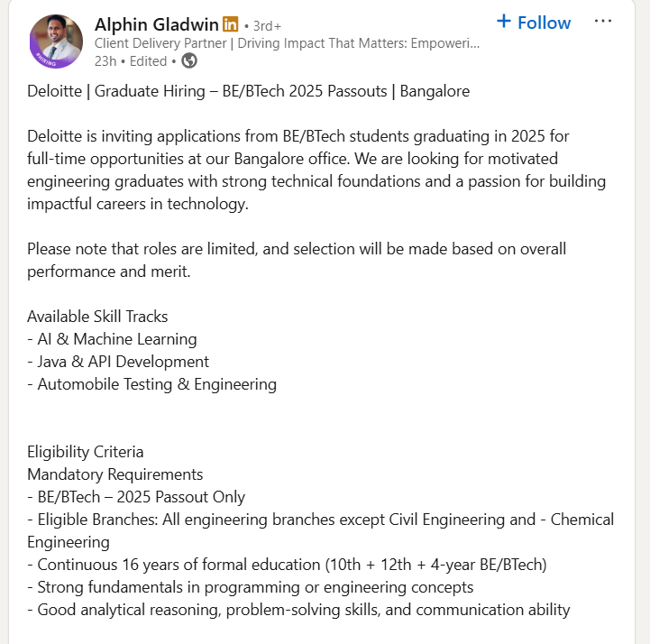Open the Alphin Gladwin profile name link
The height and width of the screenshot is (644, 650).
(157, 23)
